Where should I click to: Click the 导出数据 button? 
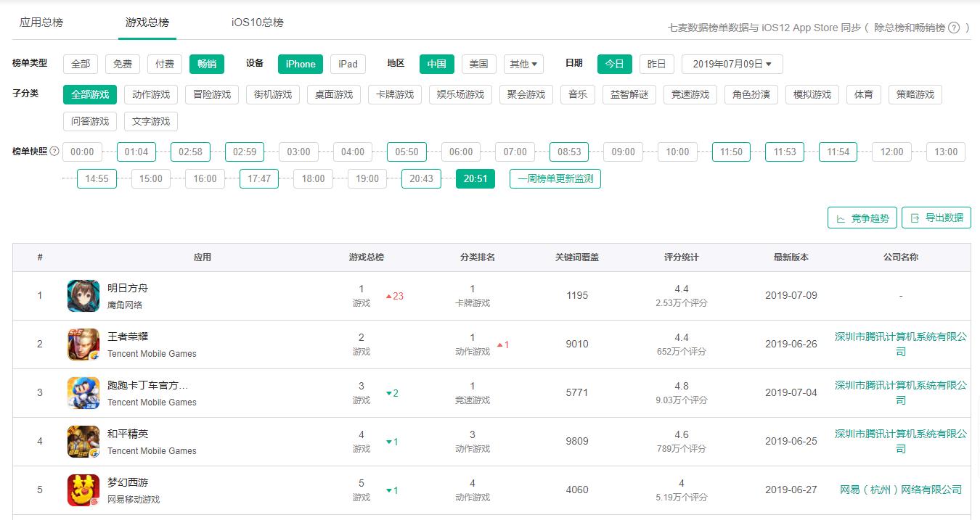tap(936, 218)
